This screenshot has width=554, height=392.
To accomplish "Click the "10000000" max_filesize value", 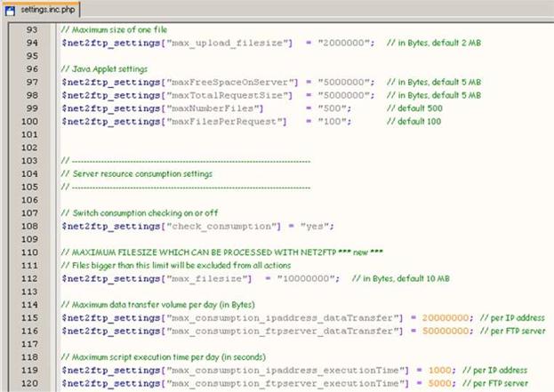I will click(308, 278).
